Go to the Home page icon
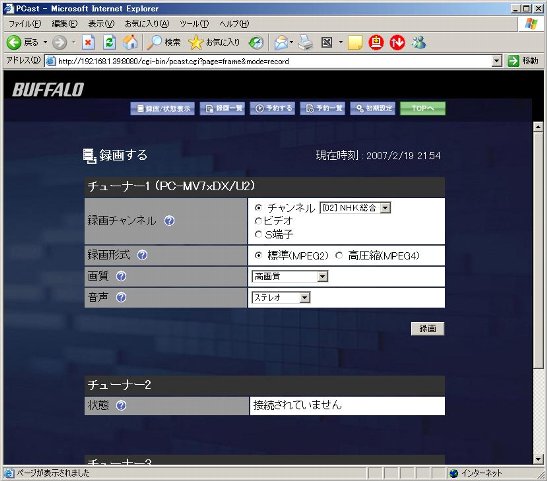 pos(130,42)
